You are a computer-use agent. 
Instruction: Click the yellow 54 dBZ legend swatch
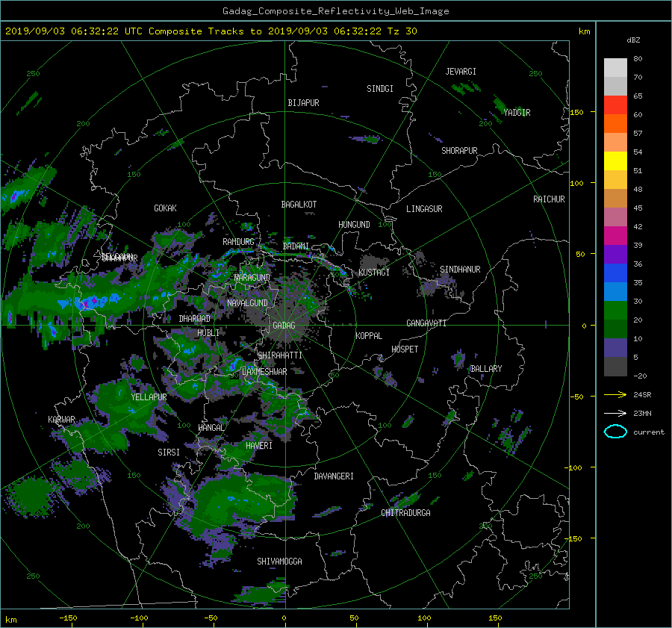tap(615, 161)
